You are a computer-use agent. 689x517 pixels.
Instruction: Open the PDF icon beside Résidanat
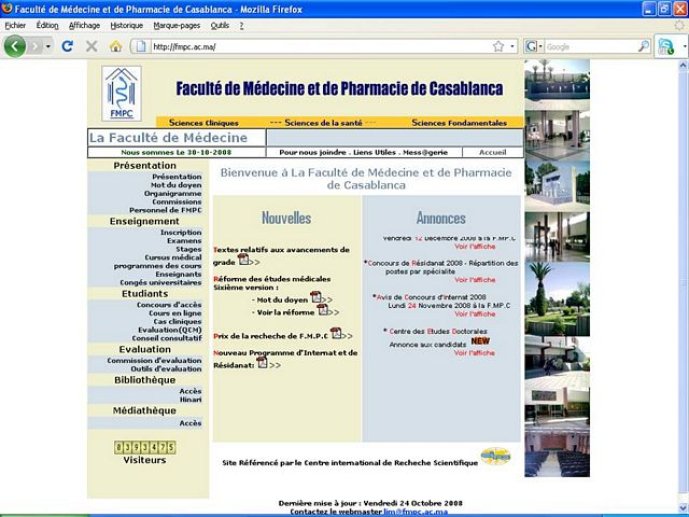coord(262,362)
